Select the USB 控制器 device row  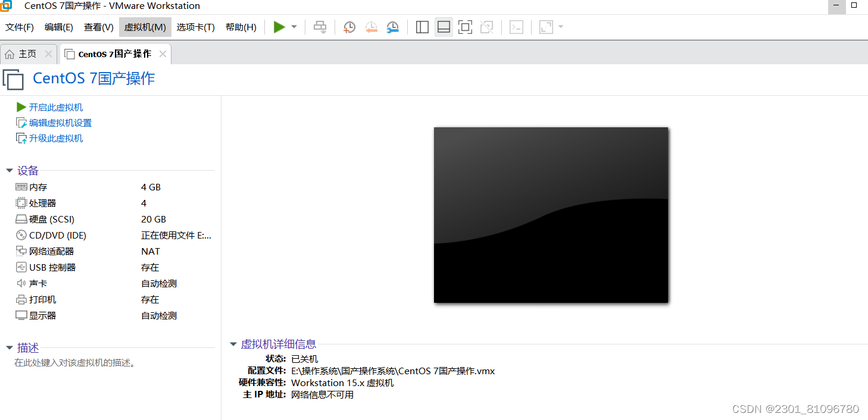114,267
